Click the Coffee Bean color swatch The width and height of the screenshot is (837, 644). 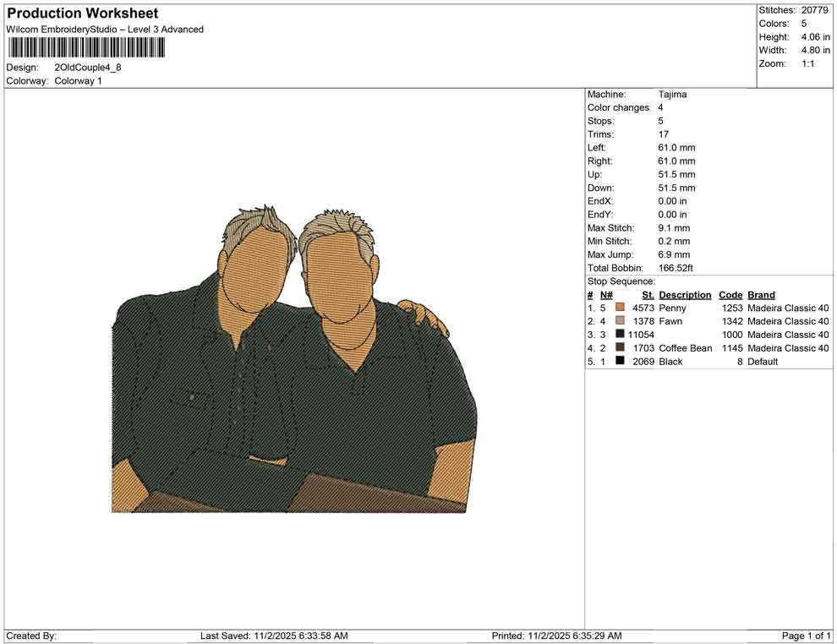coord(620,347)
